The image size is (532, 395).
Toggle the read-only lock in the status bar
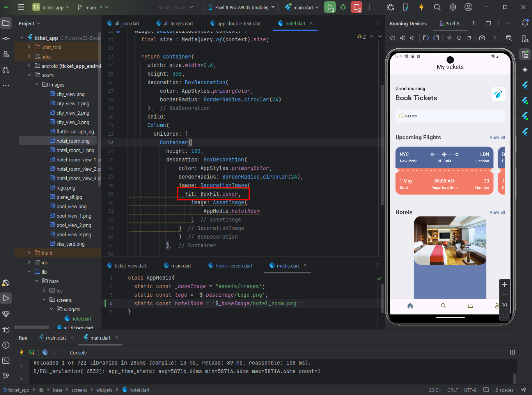523,390
